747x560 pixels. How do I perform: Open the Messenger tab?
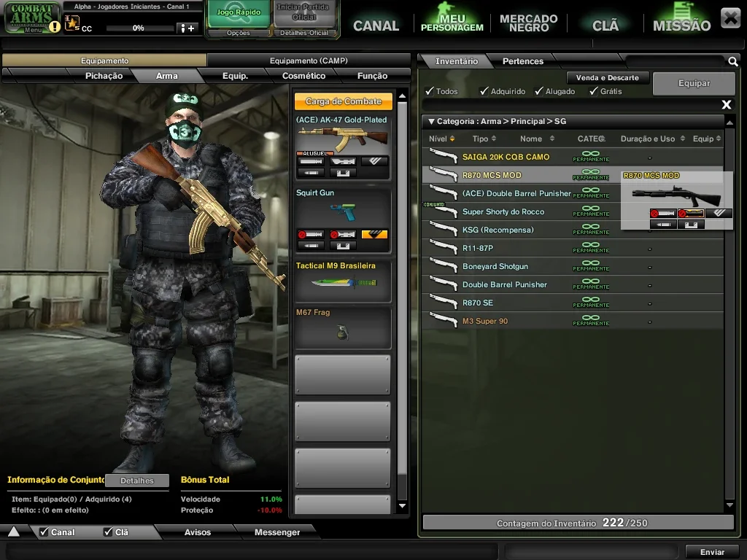(x=277, y=532)
